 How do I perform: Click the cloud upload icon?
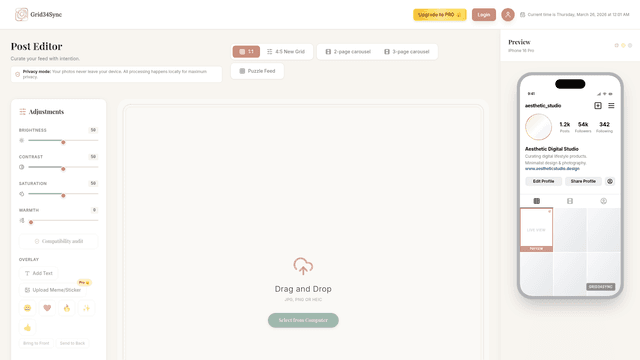(x=303, y=266)
